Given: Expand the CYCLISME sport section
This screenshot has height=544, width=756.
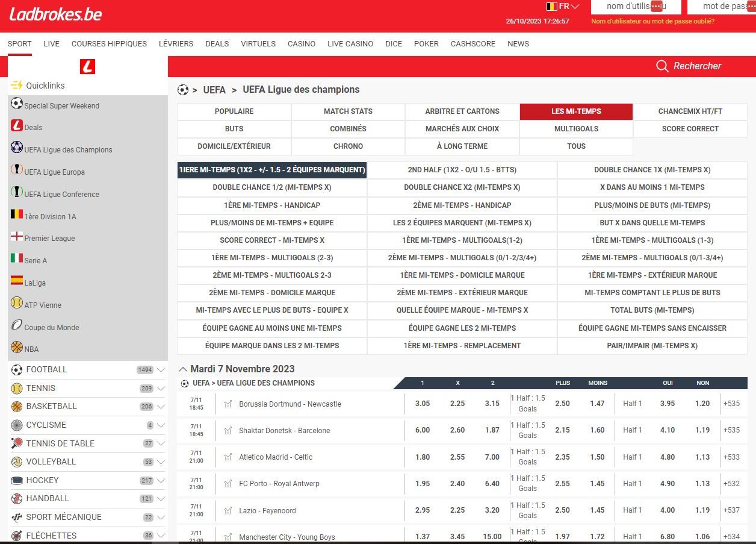Looking at the screenshot, I should (161, 425).
